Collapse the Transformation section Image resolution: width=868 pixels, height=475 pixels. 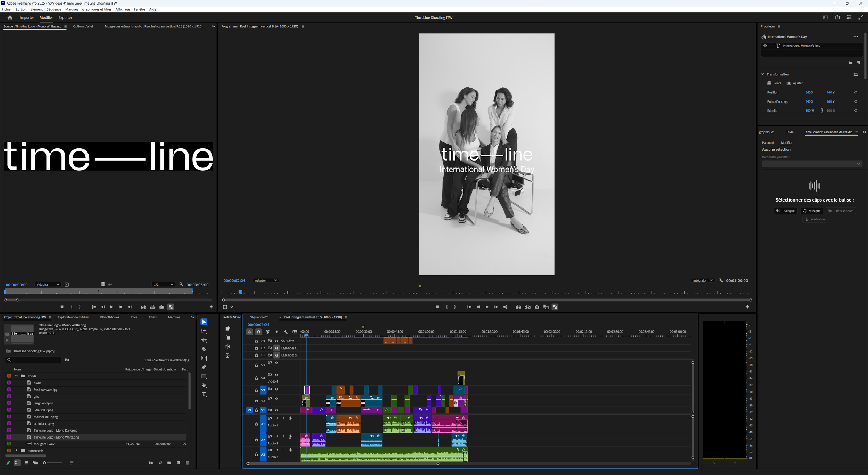[x=763, y=74]
